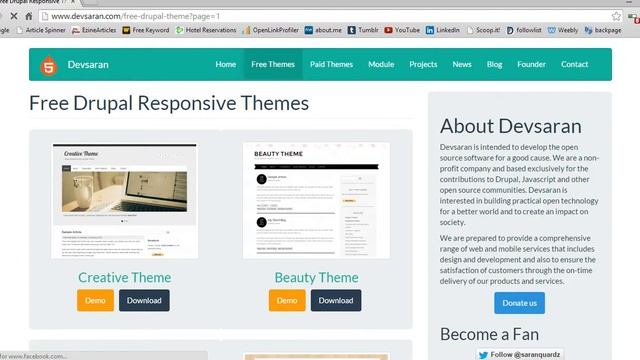Open the Beauty Theme title link
This screenshot has width=640, height=360.
tap(316, 278)
